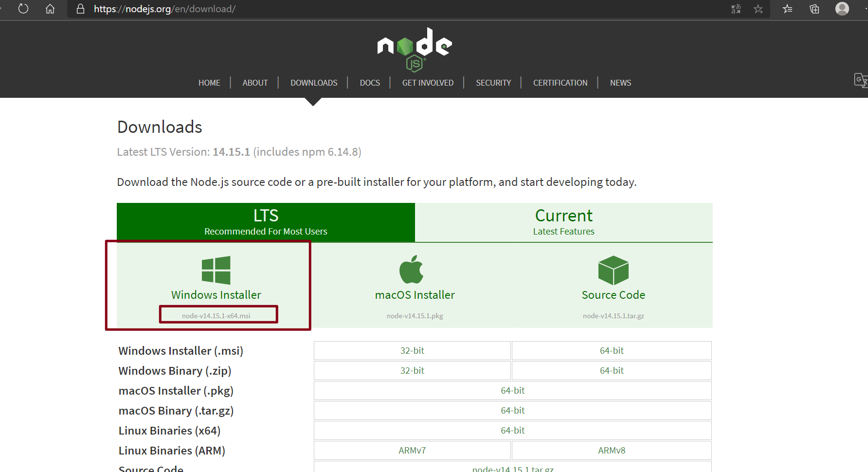Screen dimensions: 868x472
Task: Open the CERTIFICATION nav item
Action: click(560, 83)
